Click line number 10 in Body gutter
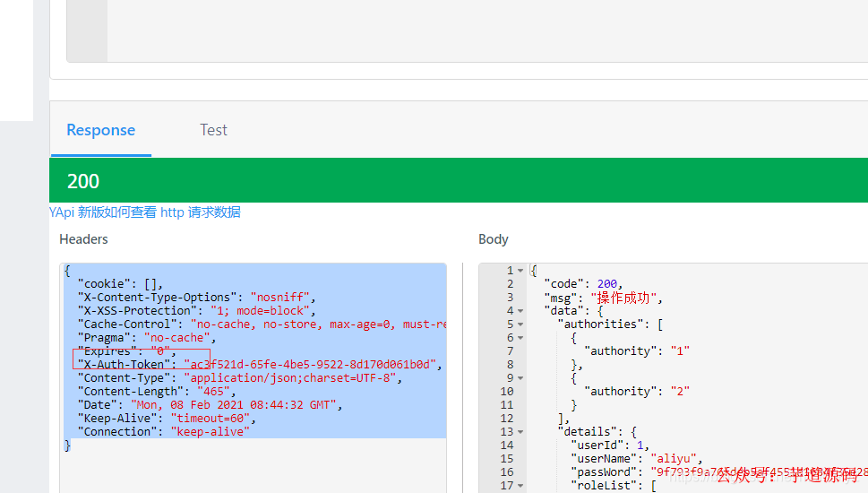This screenshot has height=493, width=868. click(x=507, y=392)
